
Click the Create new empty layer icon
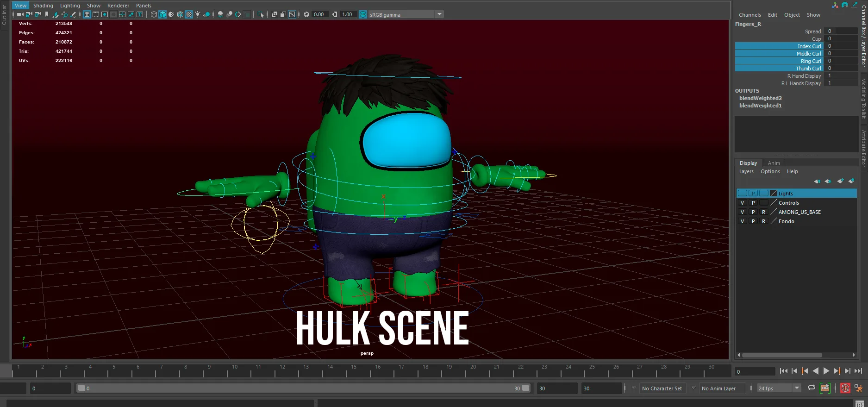tap(840, 181)
